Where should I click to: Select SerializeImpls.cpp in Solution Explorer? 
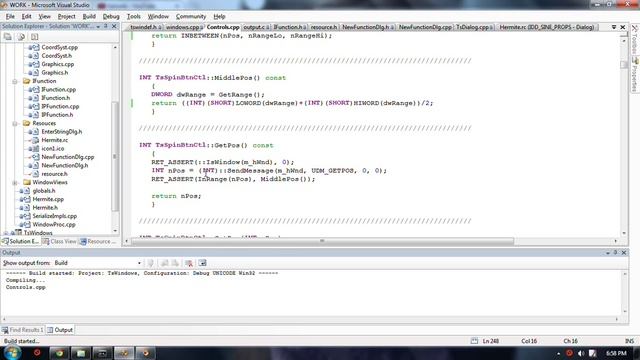pos(55,216)
